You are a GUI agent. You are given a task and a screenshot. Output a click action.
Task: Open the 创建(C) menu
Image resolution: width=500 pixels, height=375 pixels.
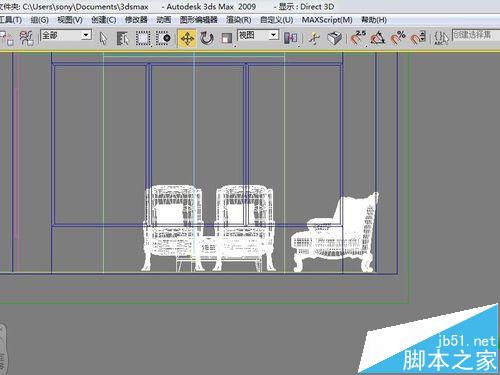[104, 20]
